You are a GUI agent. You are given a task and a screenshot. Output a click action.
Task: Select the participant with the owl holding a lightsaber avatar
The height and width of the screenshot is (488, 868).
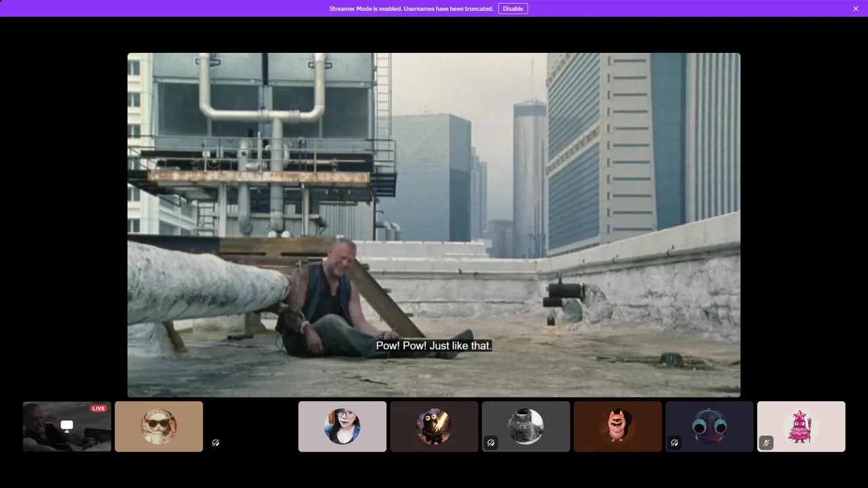(x=434, y=426)
